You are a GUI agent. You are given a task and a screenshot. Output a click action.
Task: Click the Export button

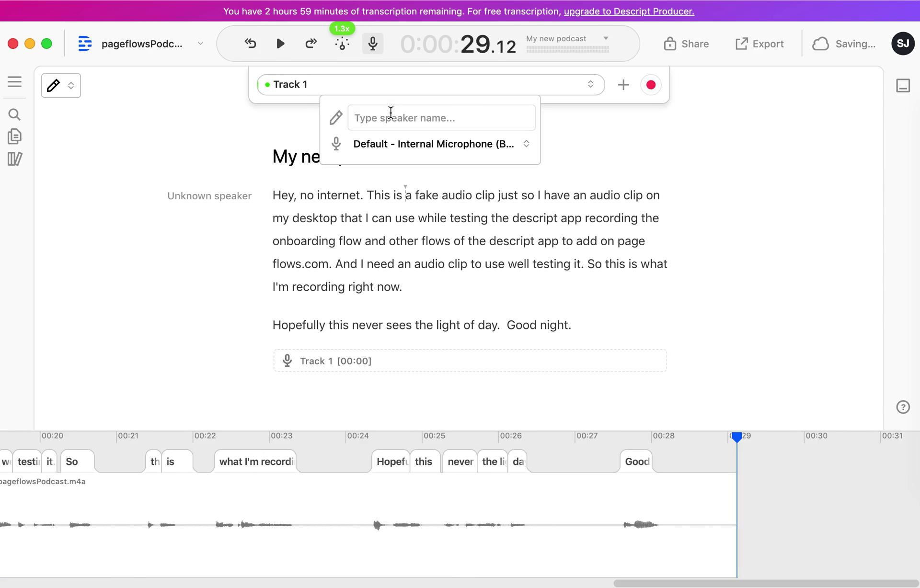click(759, 44)
